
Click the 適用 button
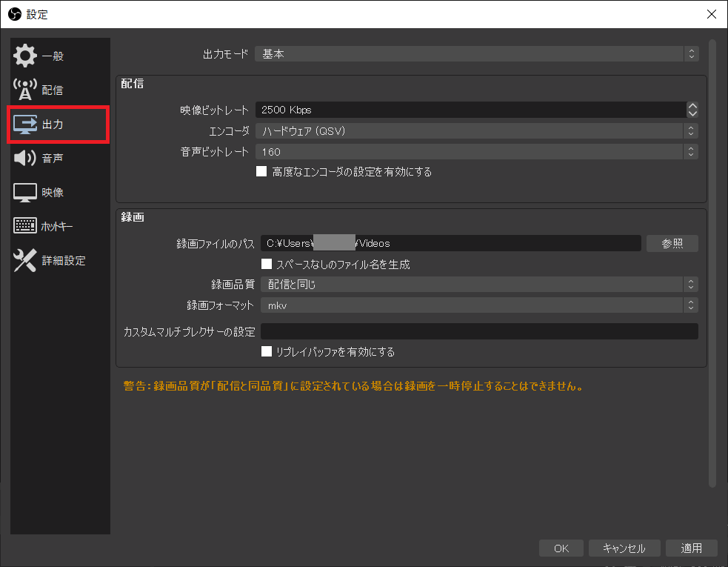[x=691, y=548]
